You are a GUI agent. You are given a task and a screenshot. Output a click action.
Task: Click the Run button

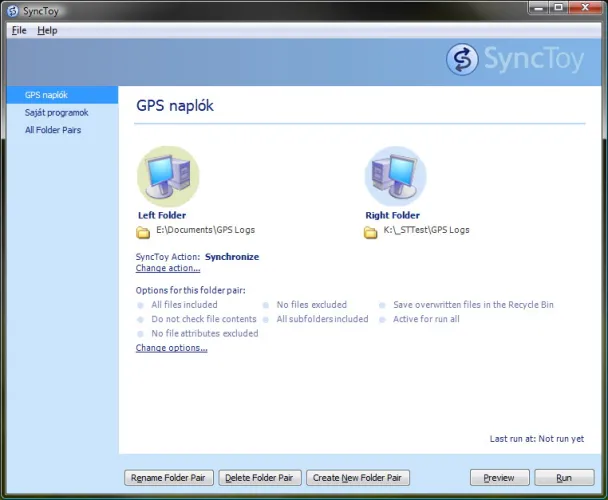tap(564, 478)
